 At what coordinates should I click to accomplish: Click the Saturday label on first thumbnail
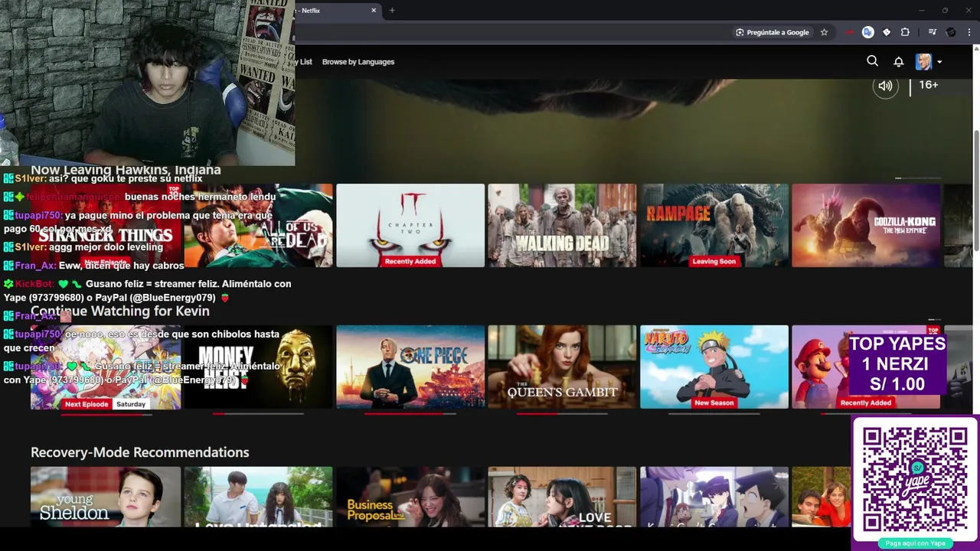point(131,404)
